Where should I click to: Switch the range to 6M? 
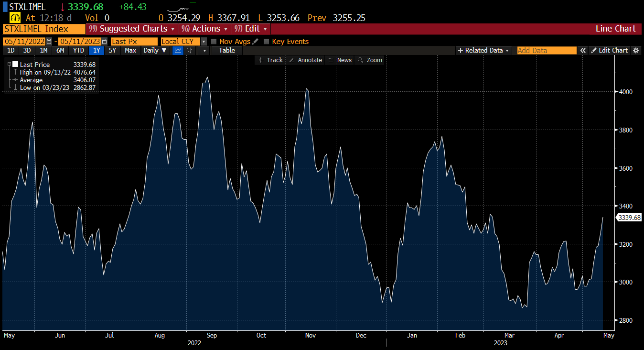pos(60,50)
